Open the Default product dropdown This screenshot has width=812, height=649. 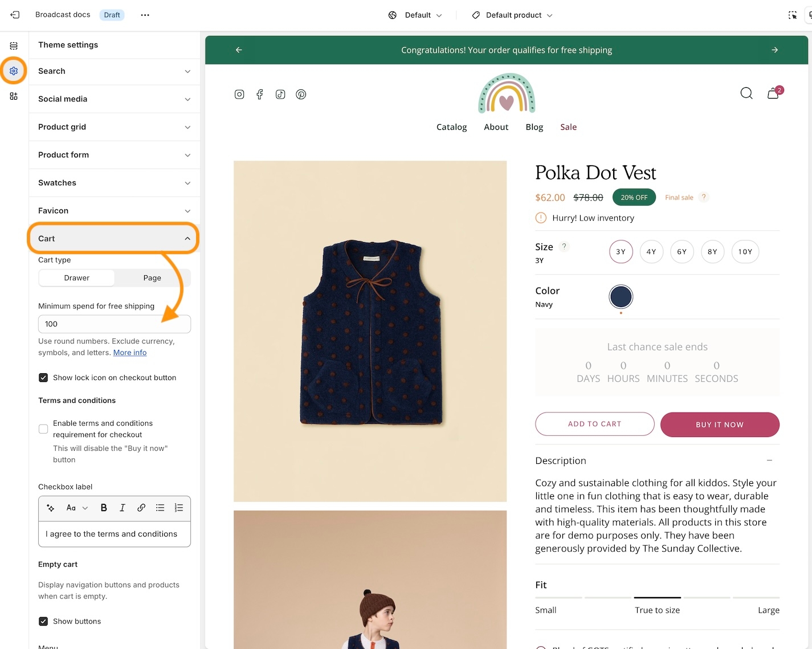512,15
